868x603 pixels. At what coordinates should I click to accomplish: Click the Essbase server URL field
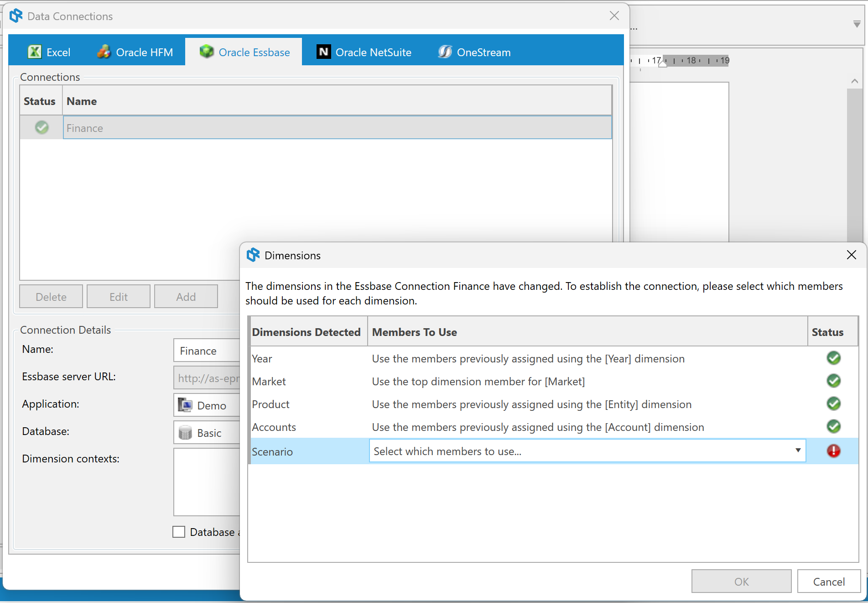click(x=207, y=378)
